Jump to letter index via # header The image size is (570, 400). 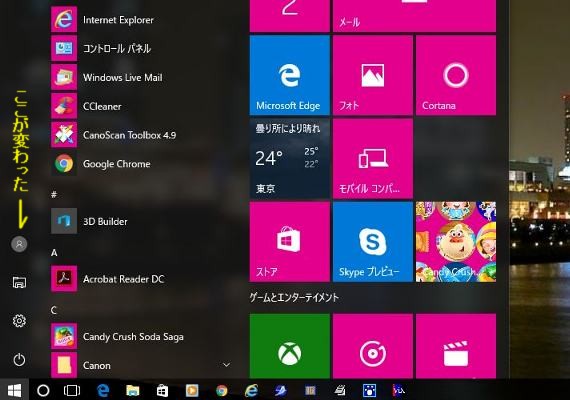coord(54,195)
